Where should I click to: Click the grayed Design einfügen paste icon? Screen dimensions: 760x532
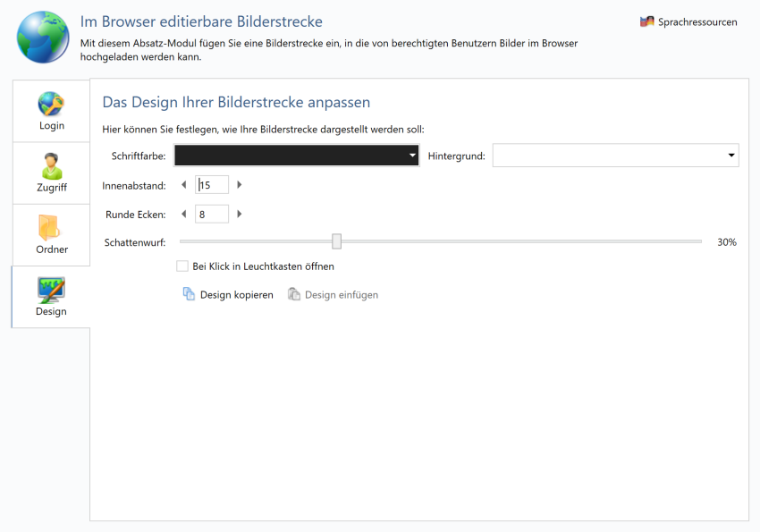pos(293,293)
